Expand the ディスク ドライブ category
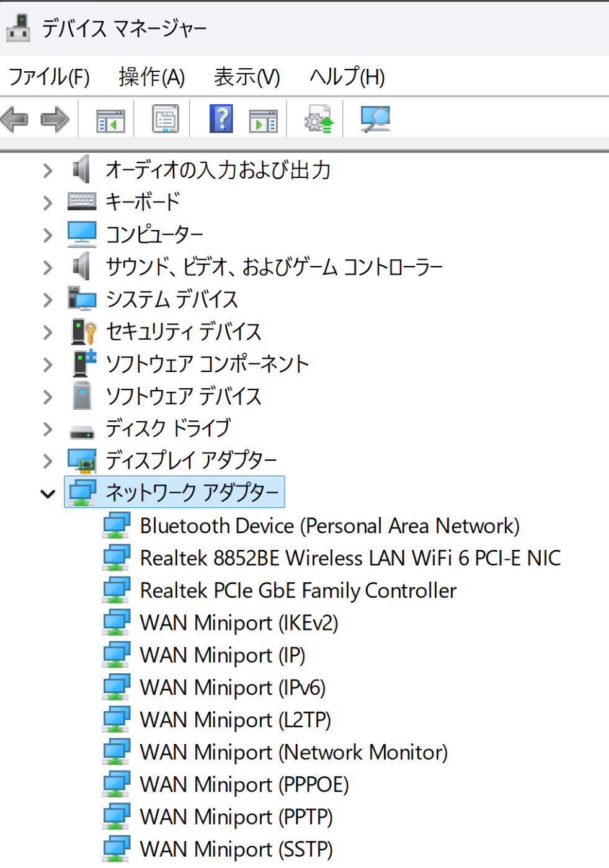Viewport: 609px width, 868px height. 48,428
